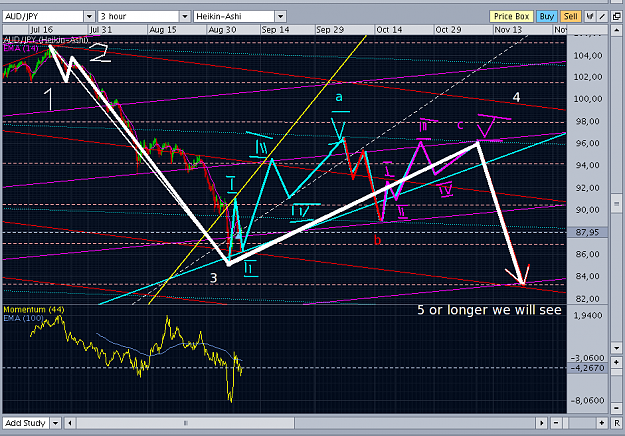
Task: Click the horizontal scroll right arrow
Action: (x=541, y=423)
